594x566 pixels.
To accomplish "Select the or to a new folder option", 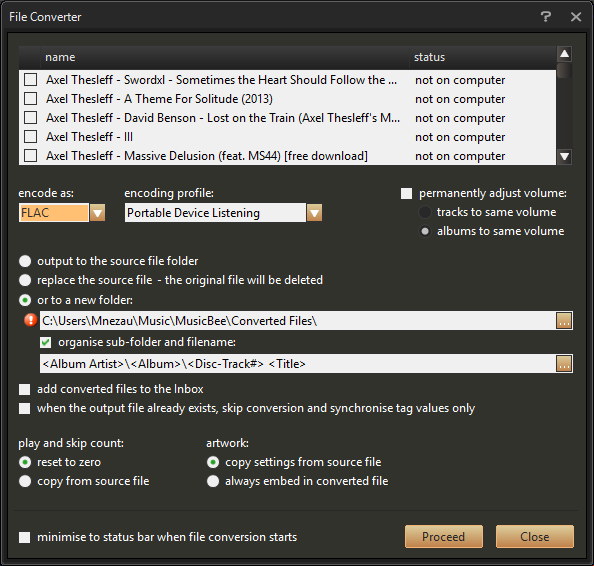I will [x=25, y=300].
